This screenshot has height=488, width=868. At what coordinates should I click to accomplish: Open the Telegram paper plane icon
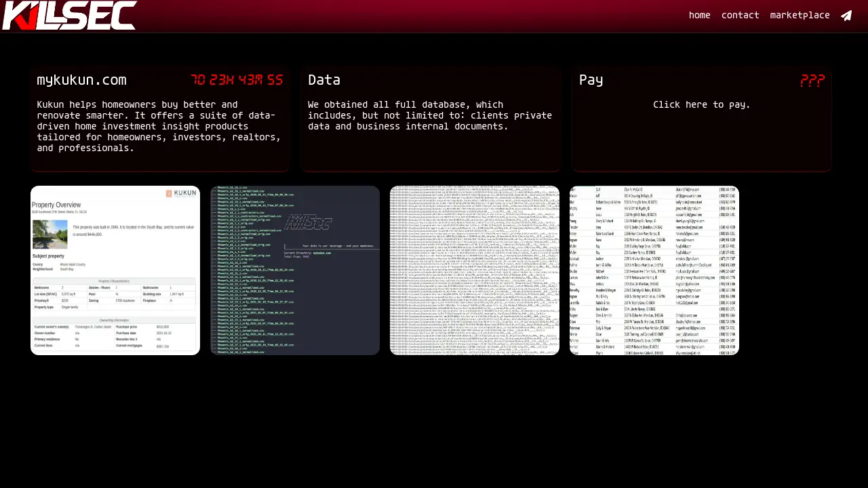point(846,16)
